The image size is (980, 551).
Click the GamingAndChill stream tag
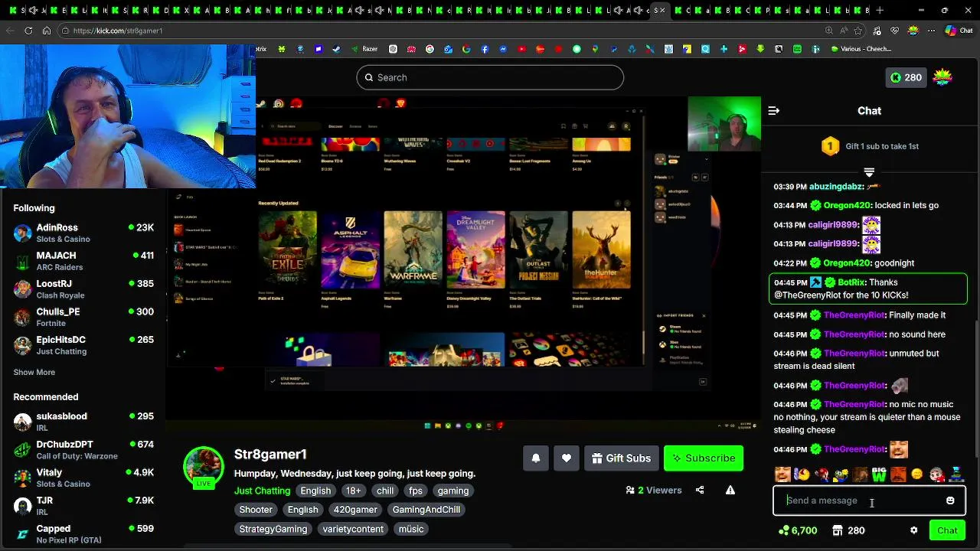pos(426,510)
